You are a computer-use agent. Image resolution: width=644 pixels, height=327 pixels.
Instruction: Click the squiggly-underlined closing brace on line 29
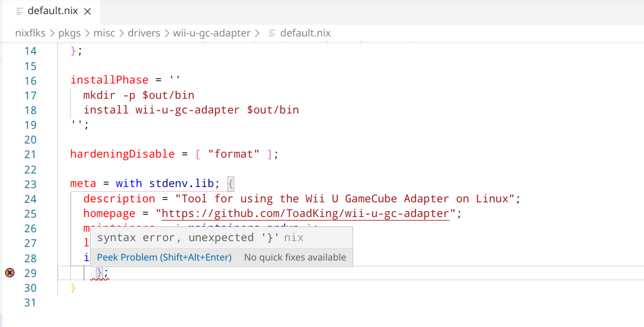[99, 273]
